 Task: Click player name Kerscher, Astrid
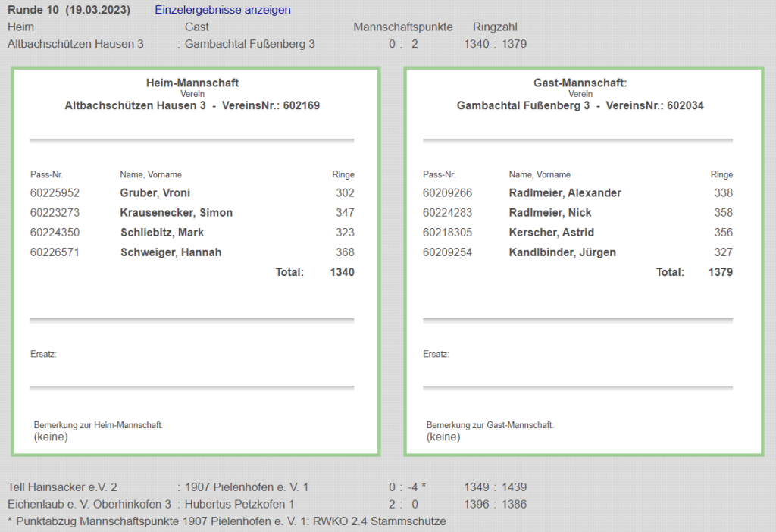551,233
